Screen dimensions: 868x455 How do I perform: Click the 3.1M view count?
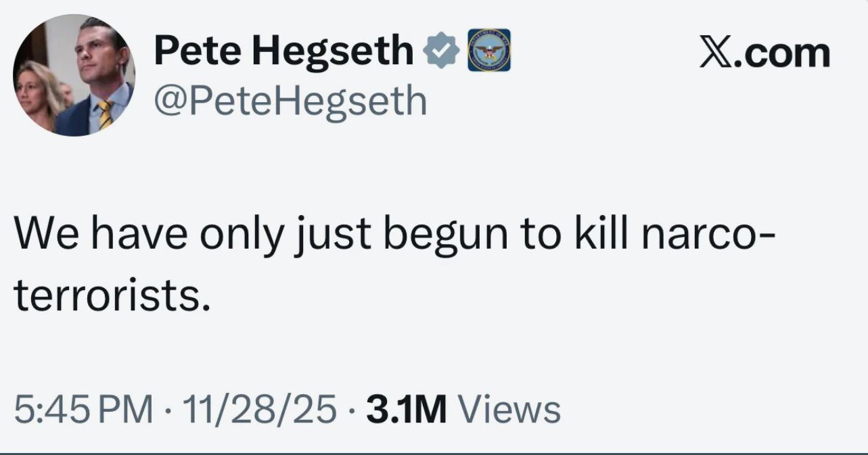tap(406, 409)
